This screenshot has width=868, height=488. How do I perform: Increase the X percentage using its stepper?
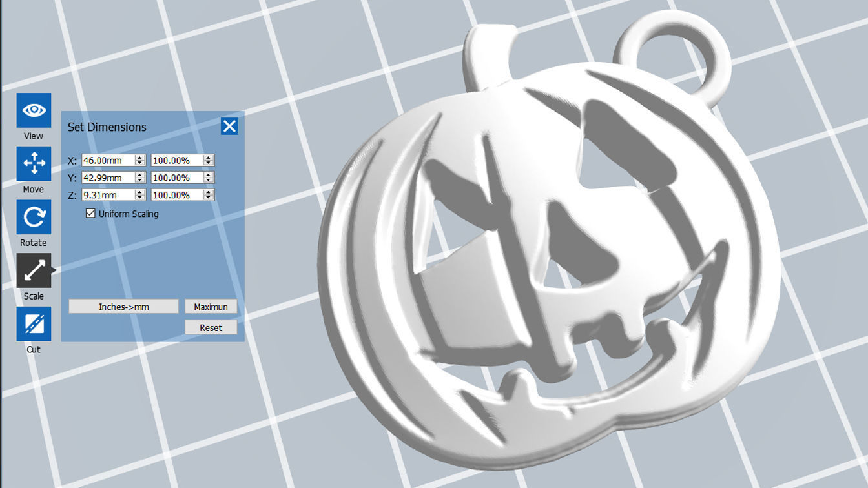click(x=209, y=158)
